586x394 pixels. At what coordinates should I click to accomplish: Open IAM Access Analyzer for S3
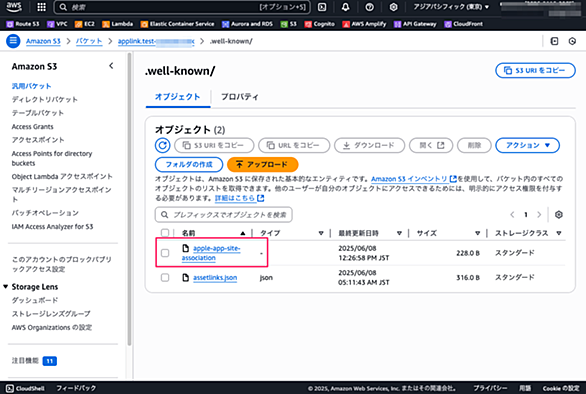click(x=52, y=227)
